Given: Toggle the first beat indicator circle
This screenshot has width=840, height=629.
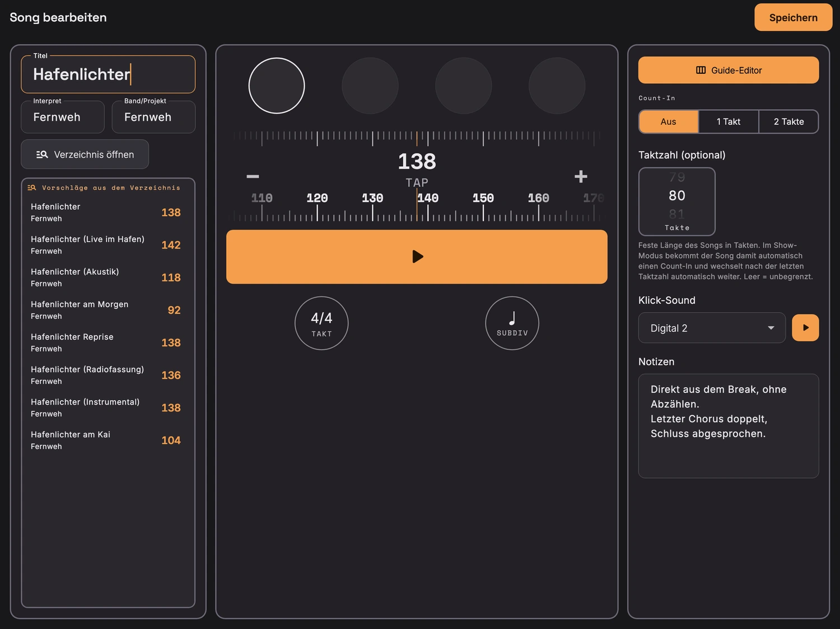Looking at the screenshot, I should [x=277, y=86].
